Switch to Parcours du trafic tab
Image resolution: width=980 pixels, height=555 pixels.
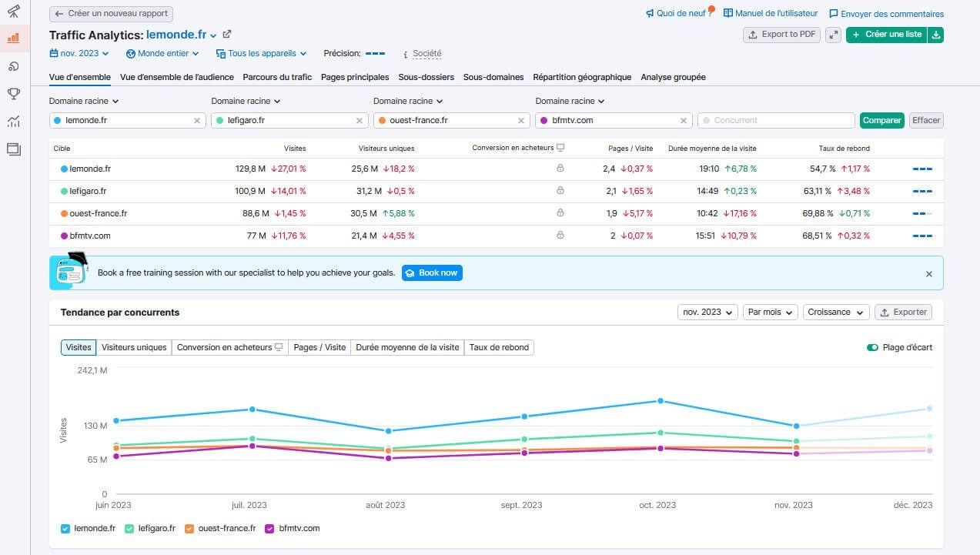coord(277,77)
